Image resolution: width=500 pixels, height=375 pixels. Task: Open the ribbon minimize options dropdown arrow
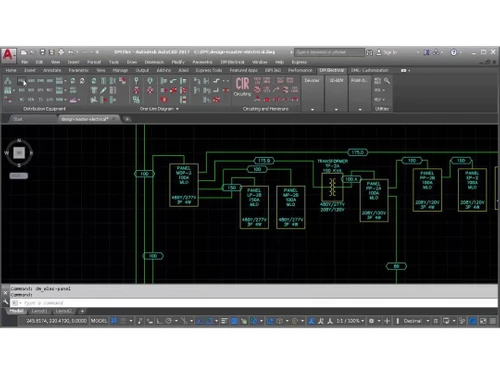pos(409,71)
